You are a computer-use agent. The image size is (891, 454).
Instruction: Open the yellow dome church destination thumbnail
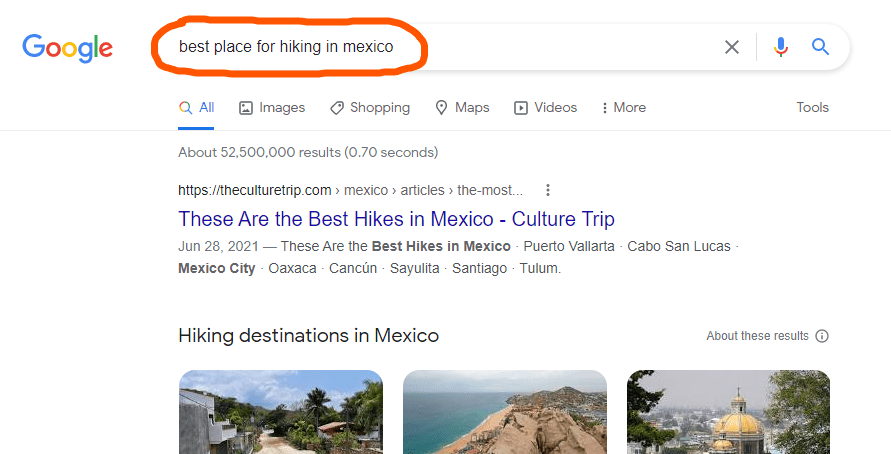(728, 412)
